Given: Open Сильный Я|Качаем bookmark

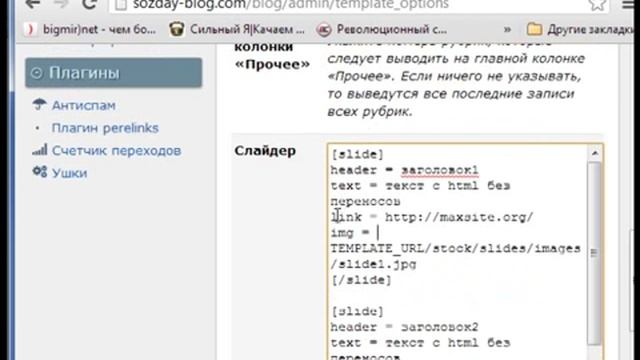Looking at the screenshot, I should tap(237, 29).
